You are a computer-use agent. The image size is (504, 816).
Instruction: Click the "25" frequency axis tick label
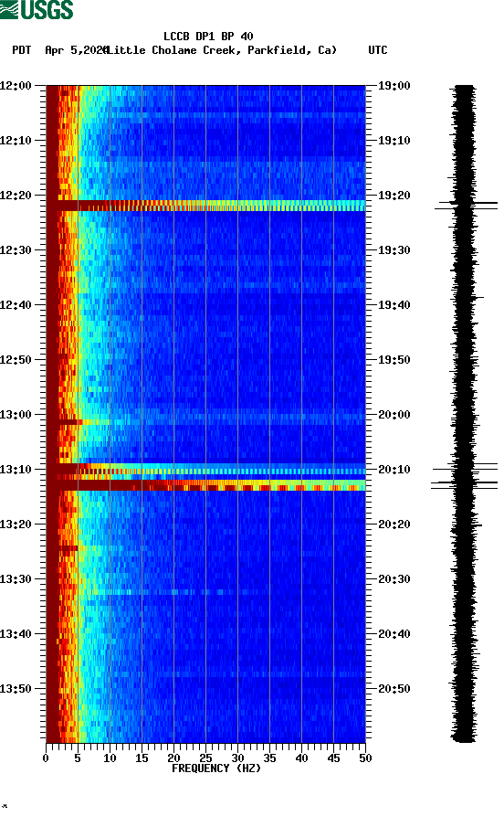(205, 758)
